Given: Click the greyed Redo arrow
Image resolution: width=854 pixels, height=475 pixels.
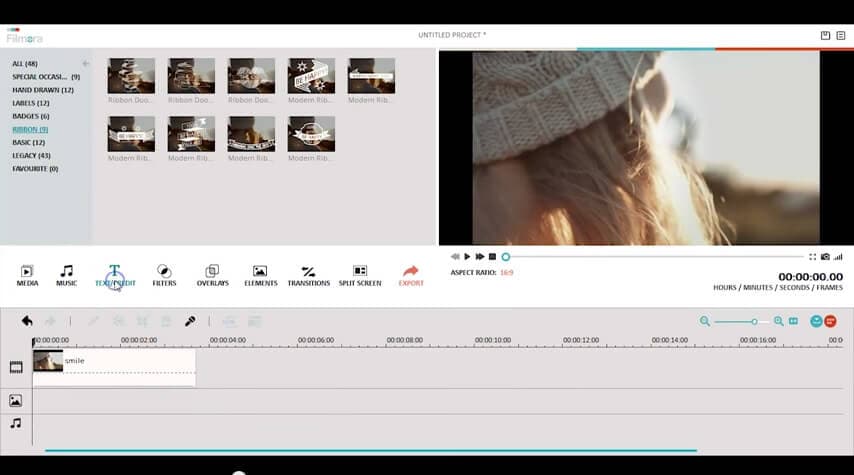Looking at the screenshot, I should point(50,321).
